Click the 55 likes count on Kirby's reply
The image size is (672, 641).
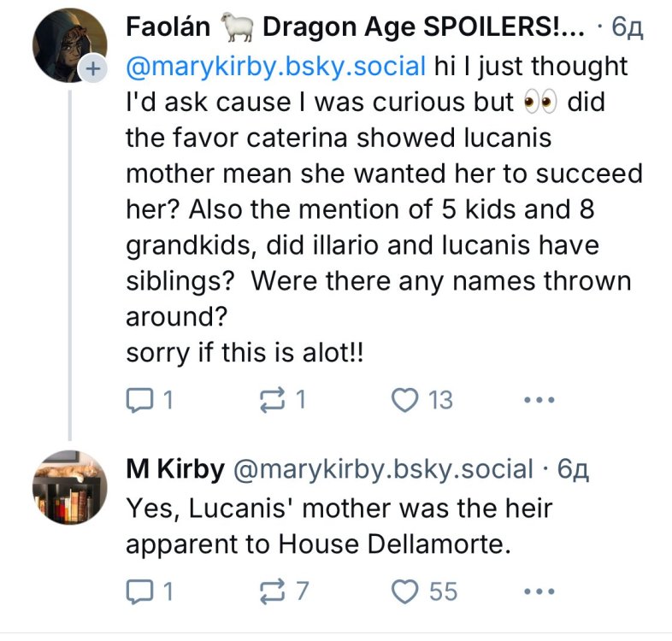click(443, 591)
